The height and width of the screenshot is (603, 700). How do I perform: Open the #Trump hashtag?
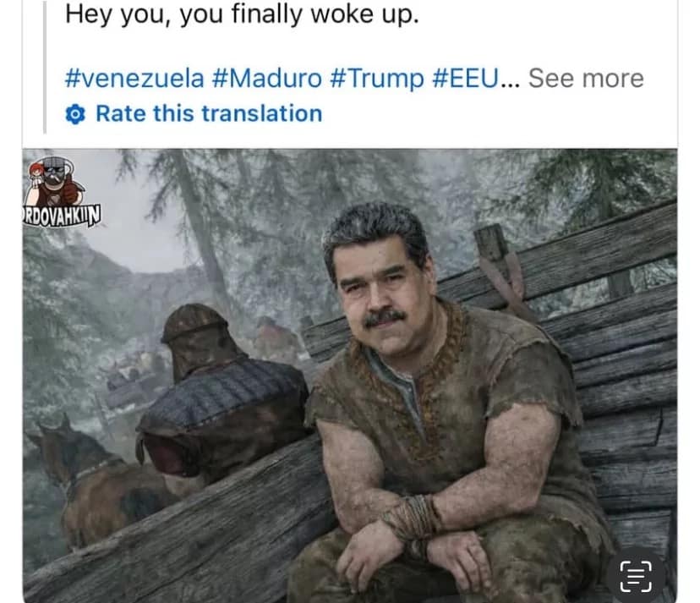click(x=377, y=79)
